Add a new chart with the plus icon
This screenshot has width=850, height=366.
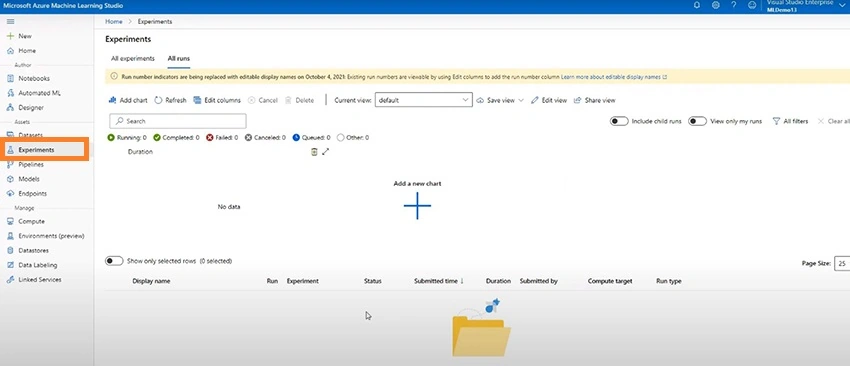(x=417, y=206)
